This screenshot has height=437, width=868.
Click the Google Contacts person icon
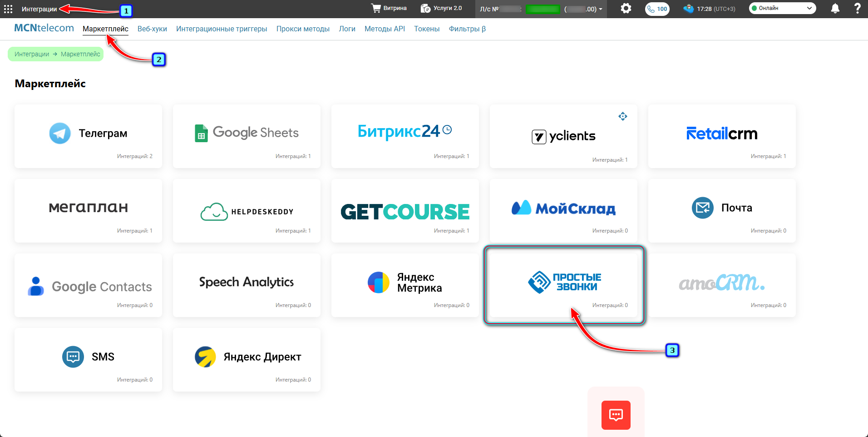(36, 286)
